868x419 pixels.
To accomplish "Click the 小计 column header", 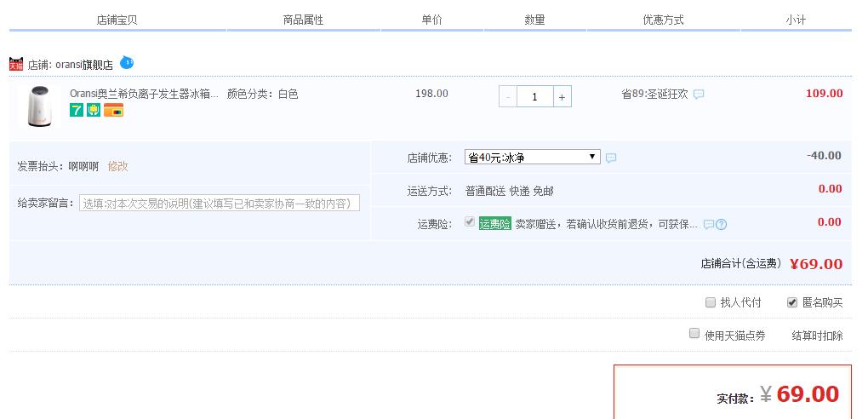I will pyautogui.click(x=796, y=20).
